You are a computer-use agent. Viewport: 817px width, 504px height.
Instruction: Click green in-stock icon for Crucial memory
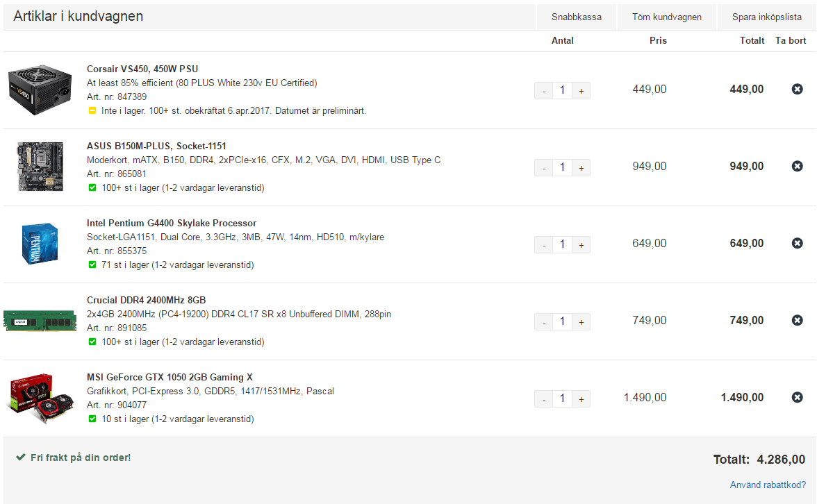92,342
